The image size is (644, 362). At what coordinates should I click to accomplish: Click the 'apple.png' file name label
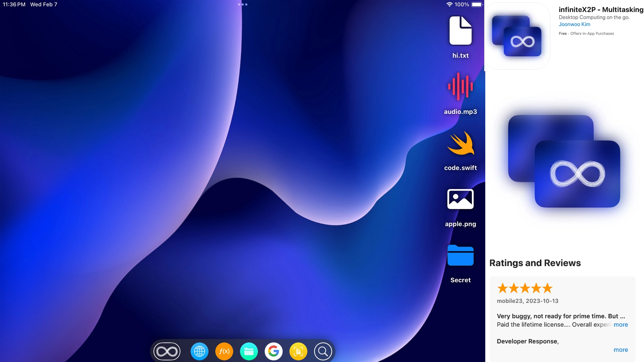click(x=460, y=224)
